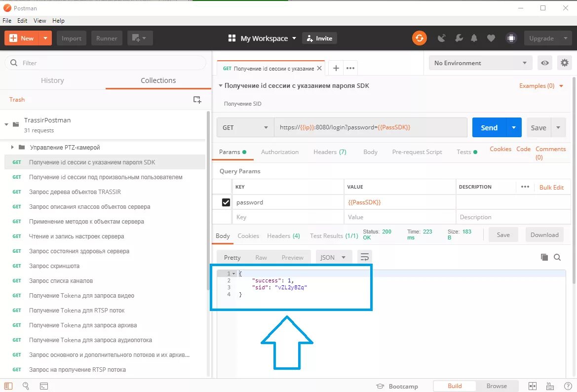Open the query params column options dots

[x=525, y=187]
